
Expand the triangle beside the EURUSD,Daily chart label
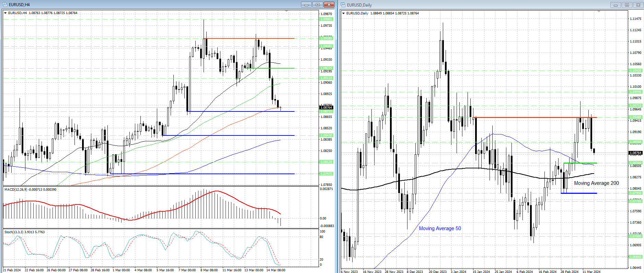coord(344,13)
